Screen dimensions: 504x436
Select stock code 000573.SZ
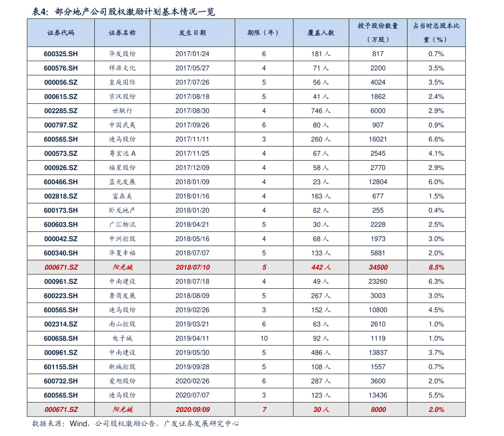(x=61, y=153)
